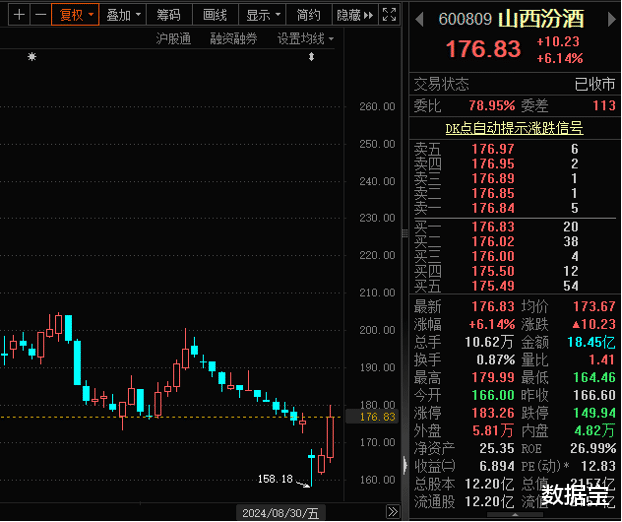This screenshot has width=622, height=522.
Task: Click the double-chevron scroll-right button below chart
Action: [x=392, y=511]
